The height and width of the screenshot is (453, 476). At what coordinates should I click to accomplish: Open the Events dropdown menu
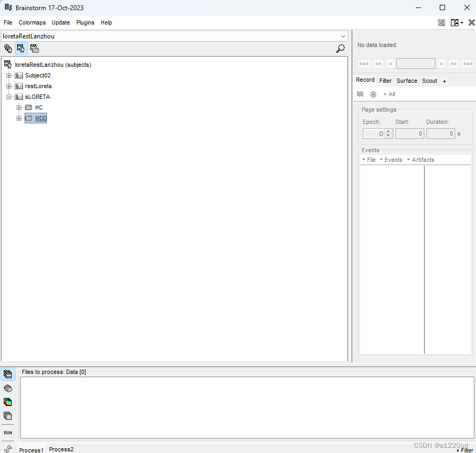(x=391, y=160)
